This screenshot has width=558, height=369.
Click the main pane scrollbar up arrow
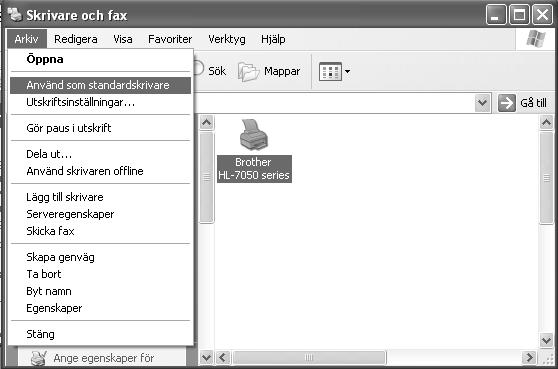546,123
